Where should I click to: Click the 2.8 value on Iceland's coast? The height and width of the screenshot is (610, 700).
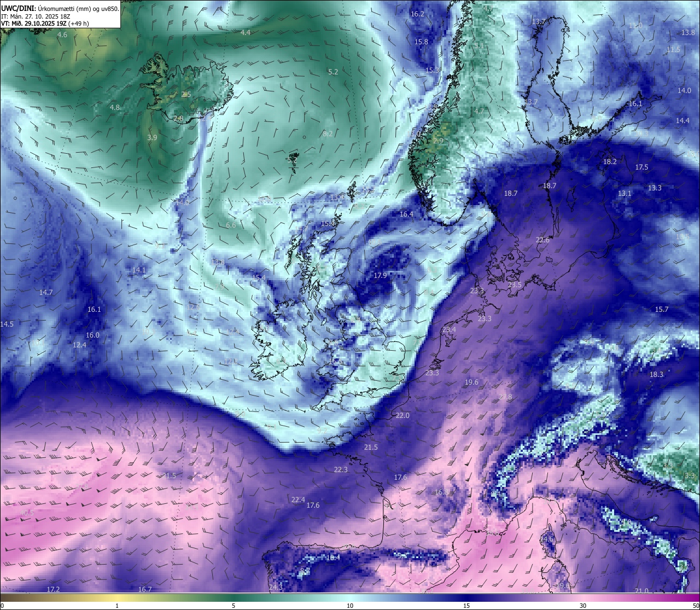[178, 119]
